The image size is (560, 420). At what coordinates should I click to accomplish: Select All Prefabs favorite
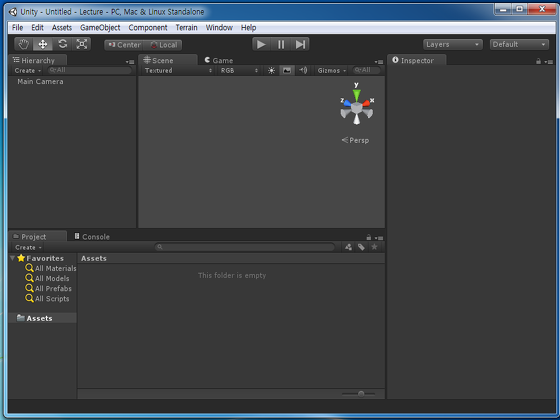(x=48, y=288)
